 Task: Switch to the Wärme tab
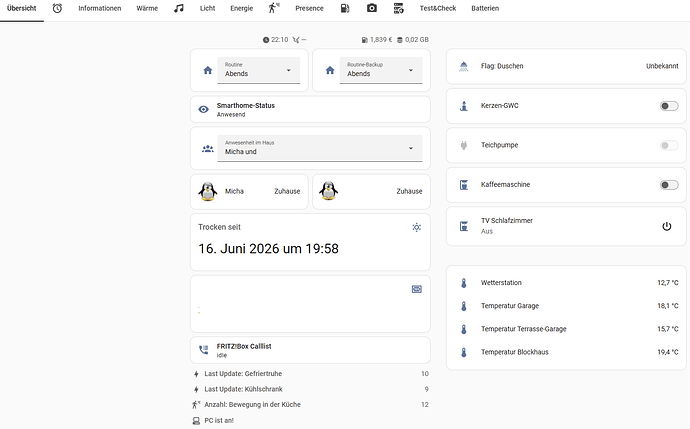click(x=147, y=8)
